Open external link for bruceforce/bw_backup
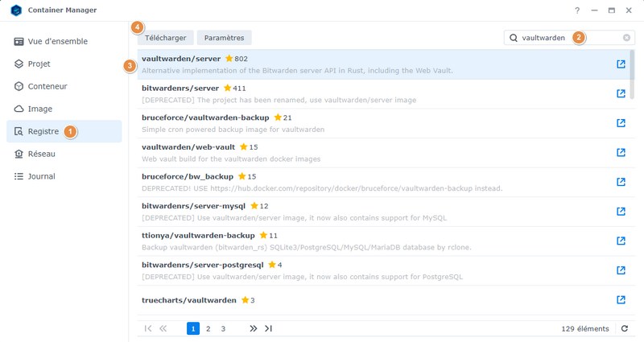 pos(621,182)
